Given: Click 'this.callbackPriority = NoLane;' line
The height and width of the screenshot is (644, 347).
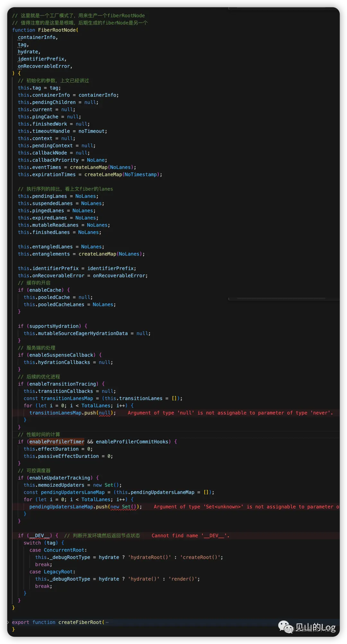Looking at the screenshot, I should [x=62, y=160].
